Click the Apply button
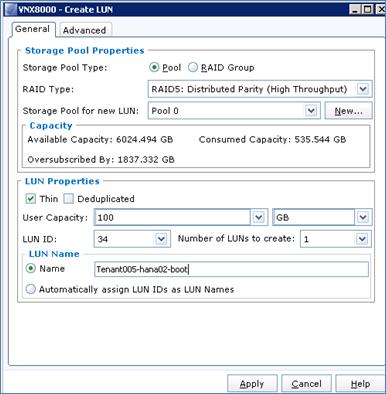Screen dimensions: 386x394 tap(252, 384)
